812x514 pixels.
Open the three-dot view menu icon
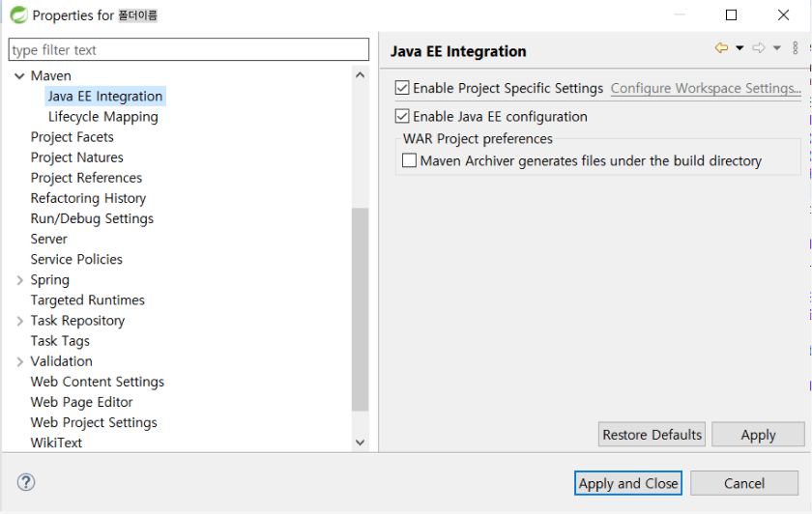796,48
